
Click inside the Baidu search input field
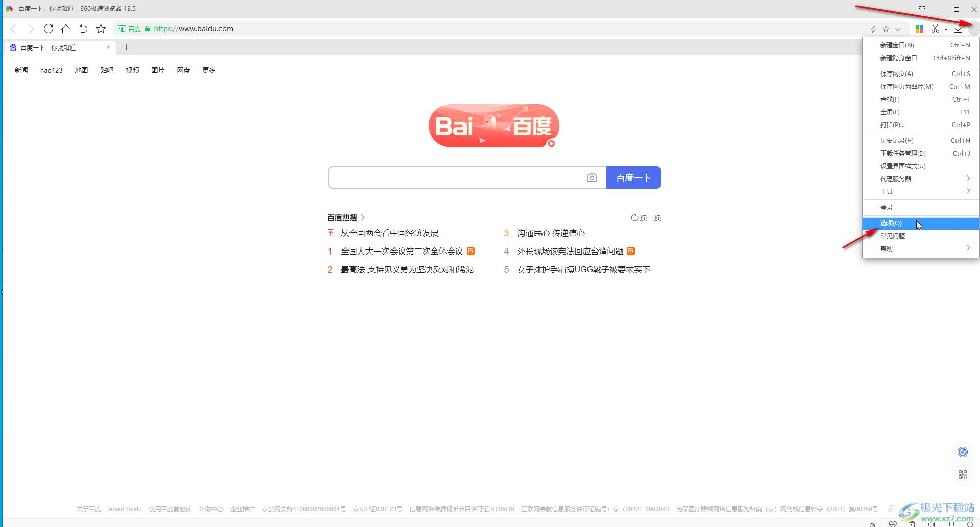point(459,177)
